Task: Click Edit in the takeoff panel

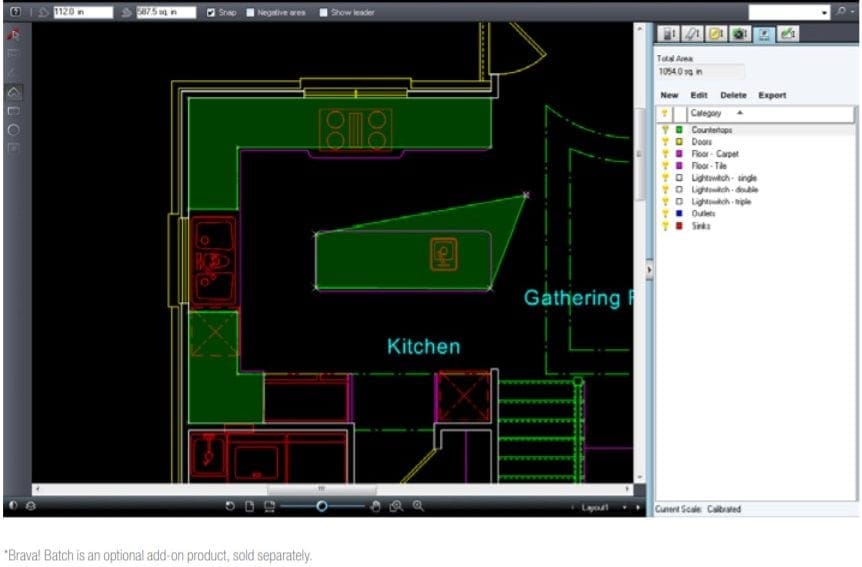Action: pos(699,95)
